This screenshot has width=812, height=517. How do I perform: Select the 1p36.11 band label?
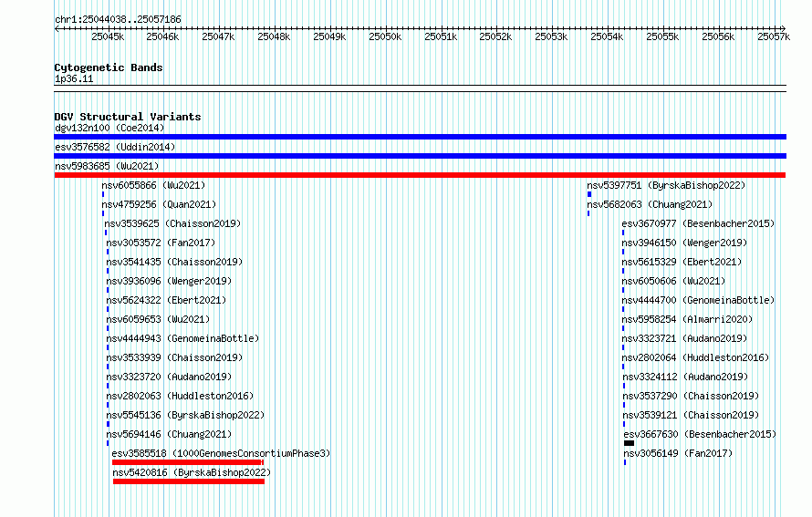(74, 79)
